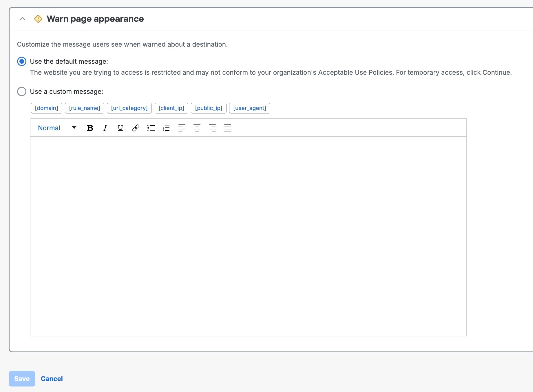The image size is (533, 392).
Task: Cancel the changes
Action: coord(52,379)
